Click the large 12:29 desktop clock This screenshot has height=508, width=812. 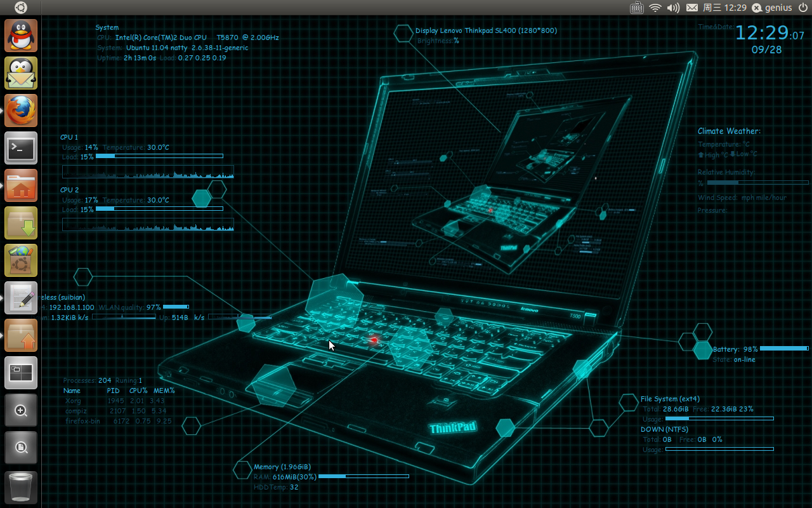click(x=762, y=33)
